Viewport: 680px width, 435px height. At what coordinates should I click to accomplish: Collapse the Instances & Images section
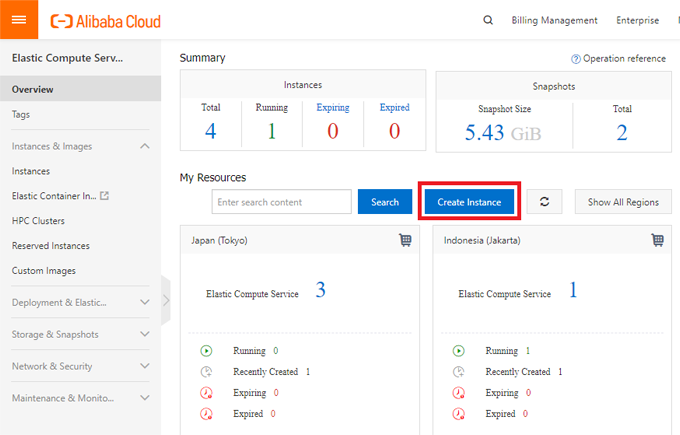coord(145,146)
